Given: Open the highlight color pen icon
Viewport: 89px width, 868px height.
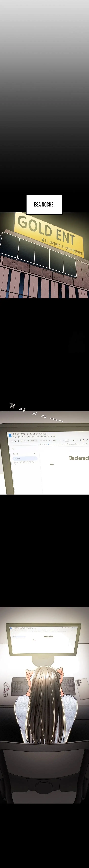Looking at the screenshot, I should pos(87,440).
